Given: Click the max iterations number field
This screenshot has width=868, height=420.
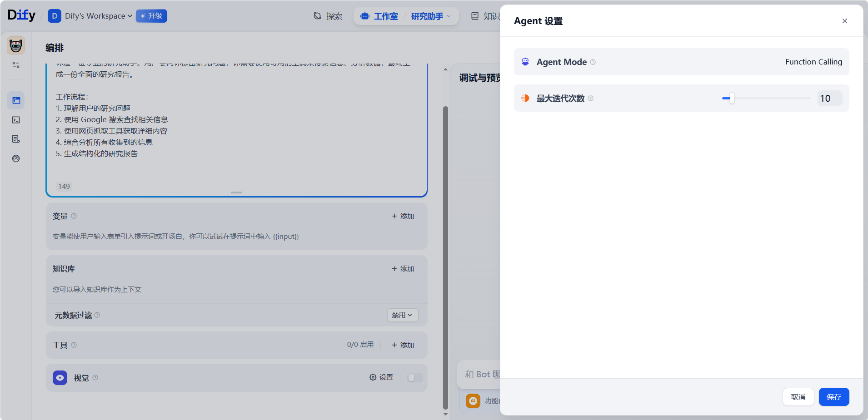Looking at the screenshot, I should click(x=829, y=99).
